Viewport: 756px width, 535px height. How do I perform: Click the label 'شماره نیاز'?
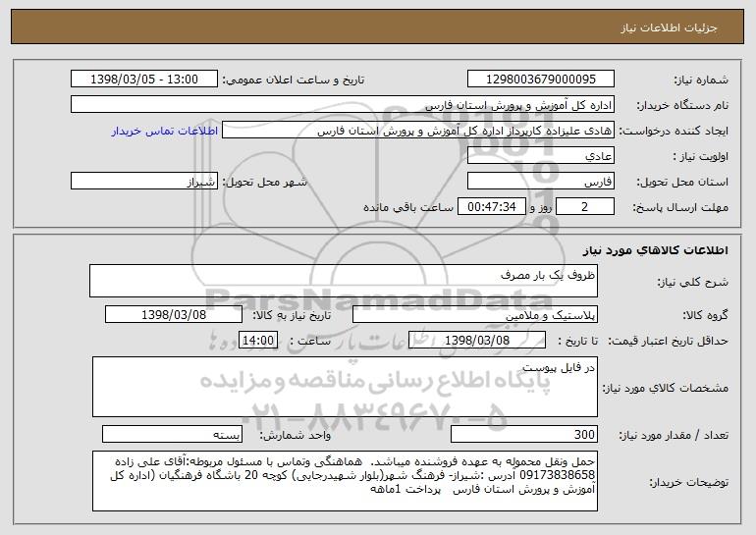point(701,80)
